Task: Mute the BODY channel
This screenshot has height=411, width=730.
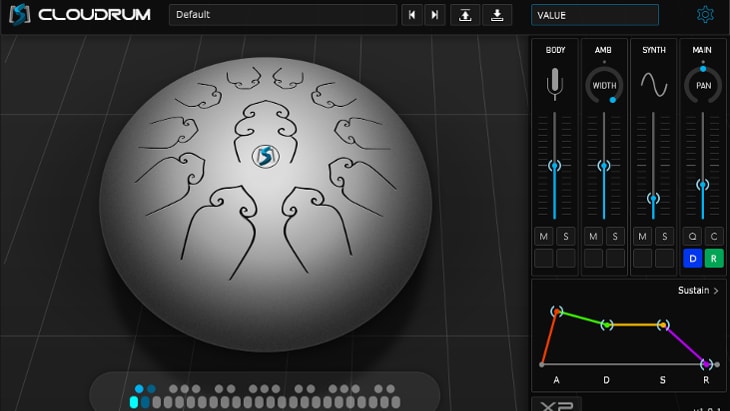Action: [544, 236]
